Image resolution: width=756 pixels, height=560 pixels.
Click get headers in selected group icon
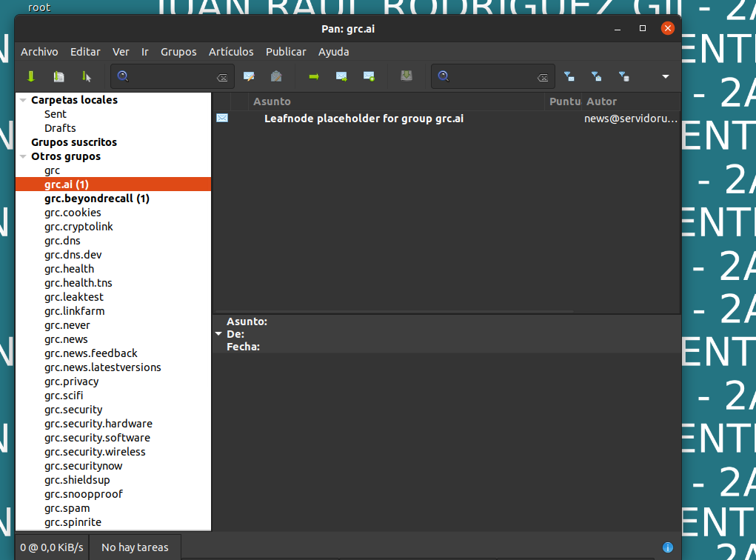pos(87,76)
